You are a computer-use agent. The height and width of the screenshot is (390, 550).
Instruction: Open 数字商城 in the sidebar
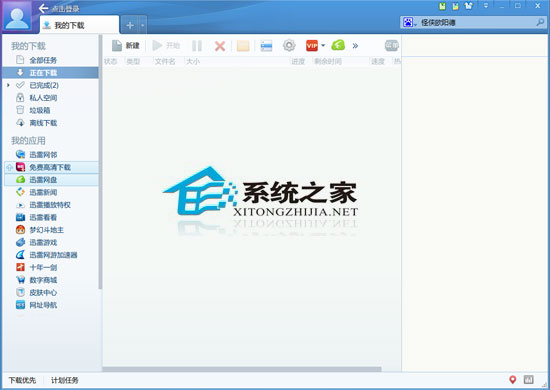coord(43,280)
